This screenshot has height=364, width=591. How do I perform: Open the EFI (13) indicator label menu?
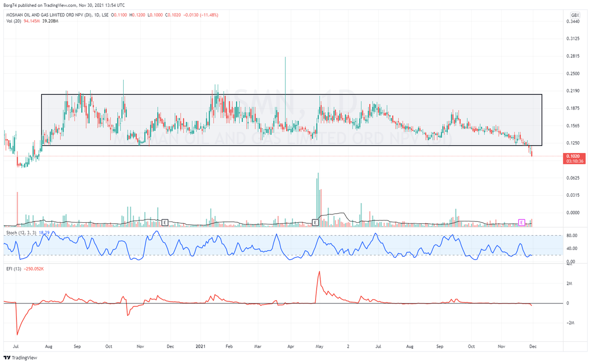[14, 269]
